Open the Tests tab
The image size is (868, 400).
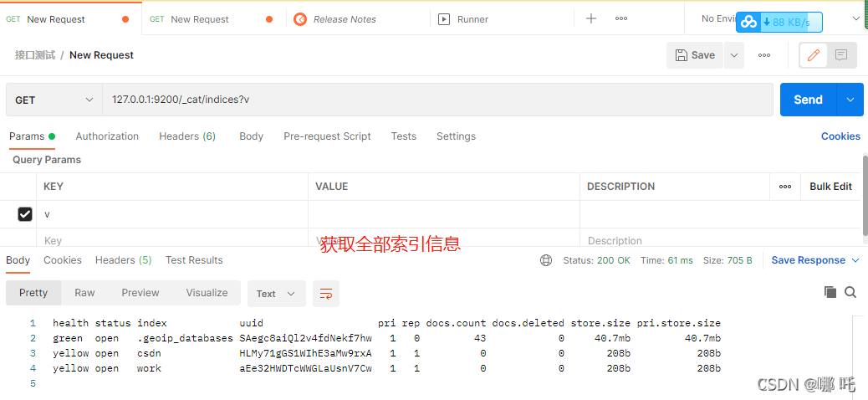click(x=404, y=136)
